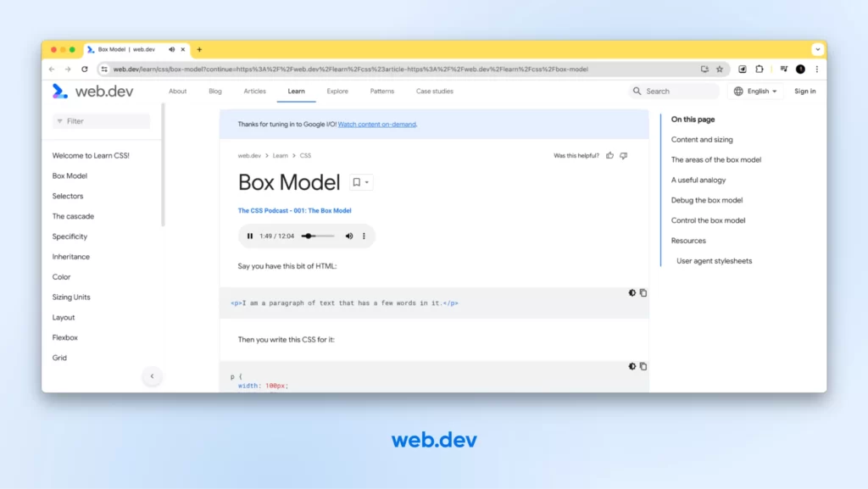
Task: Open the Blog page
Action: coord(215,92)
